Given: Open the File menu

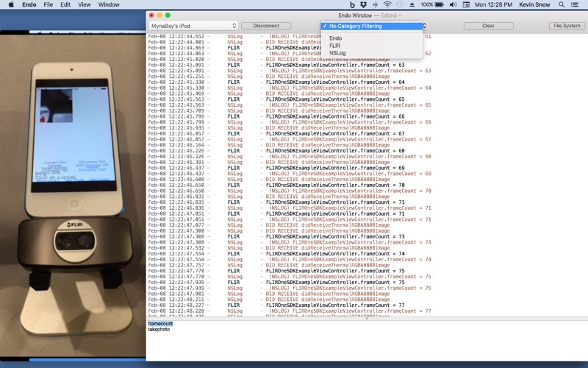Looking at the screenshot, I should 48,4.
